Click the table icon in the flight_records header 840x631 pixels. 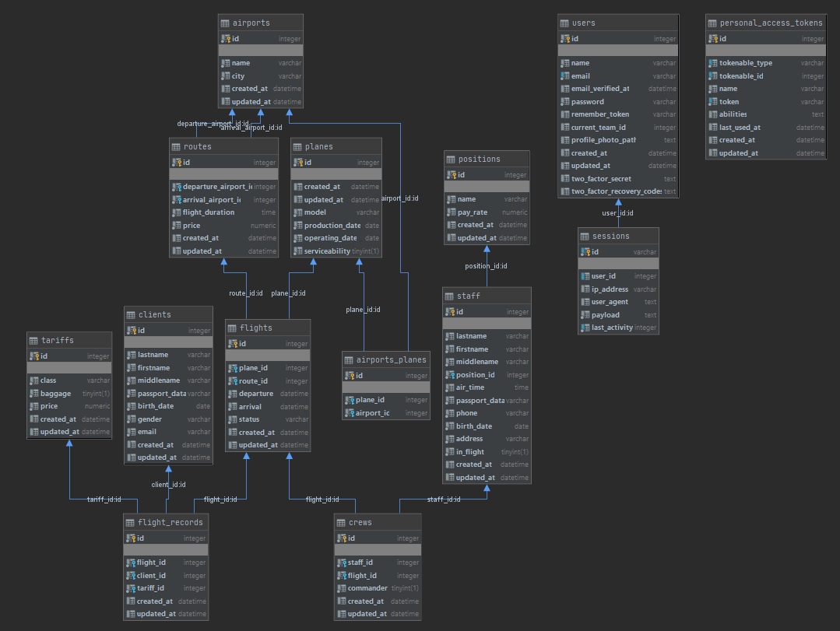(130, 523)
